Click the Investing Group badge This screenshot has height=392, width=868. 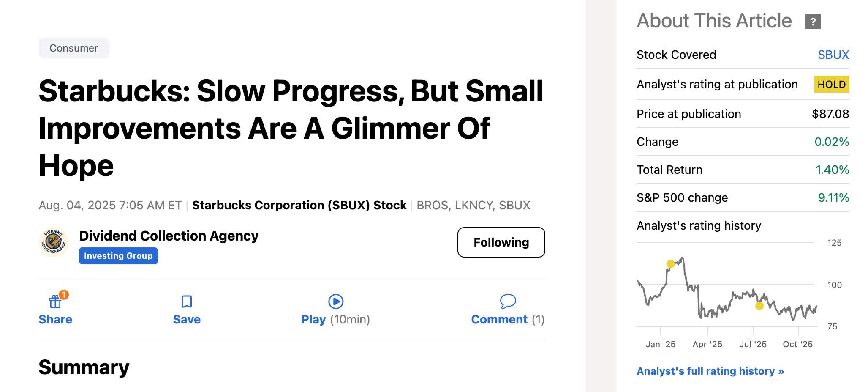[118, 256]
